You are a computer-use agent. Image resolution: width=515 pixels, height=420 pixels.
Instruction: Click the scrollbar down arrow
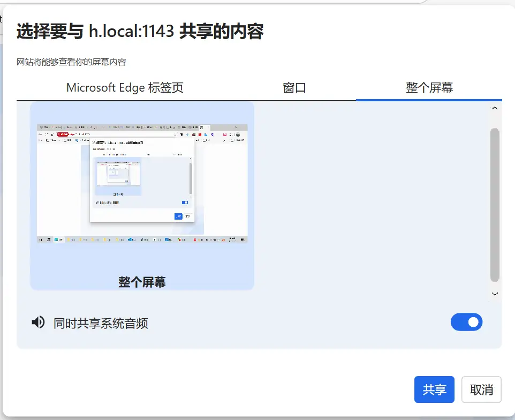pyautogui.click(x=495, y=294)
